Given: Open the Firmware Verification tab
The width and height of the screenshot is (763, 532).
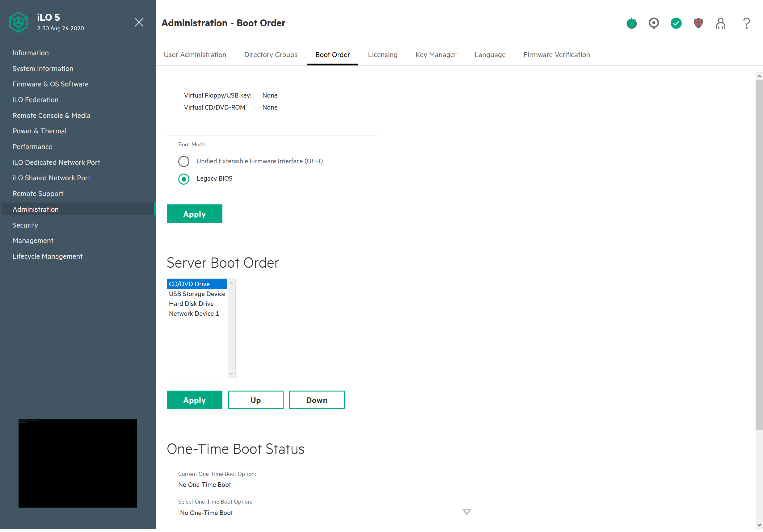Looking at the screenshot, I should click(x=557, y=55).
